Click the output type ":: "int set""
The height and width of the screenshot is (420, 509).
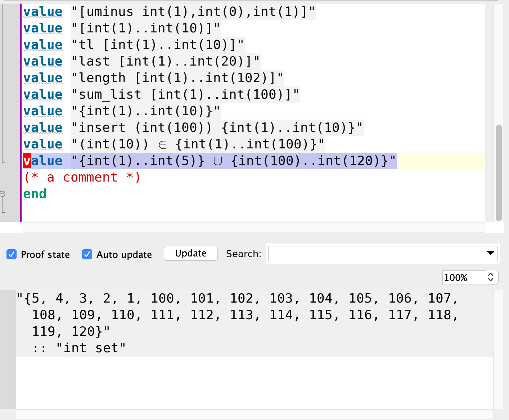(x=79, y=348)
